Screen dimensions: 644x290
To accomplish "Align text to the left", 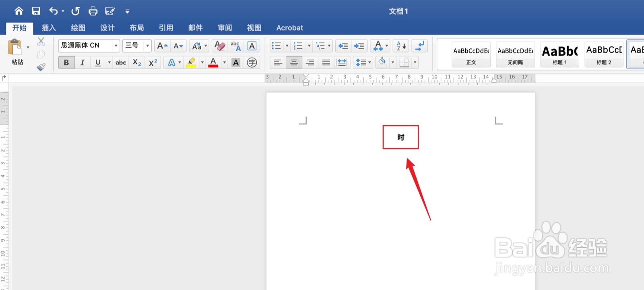I will (278, 62).
